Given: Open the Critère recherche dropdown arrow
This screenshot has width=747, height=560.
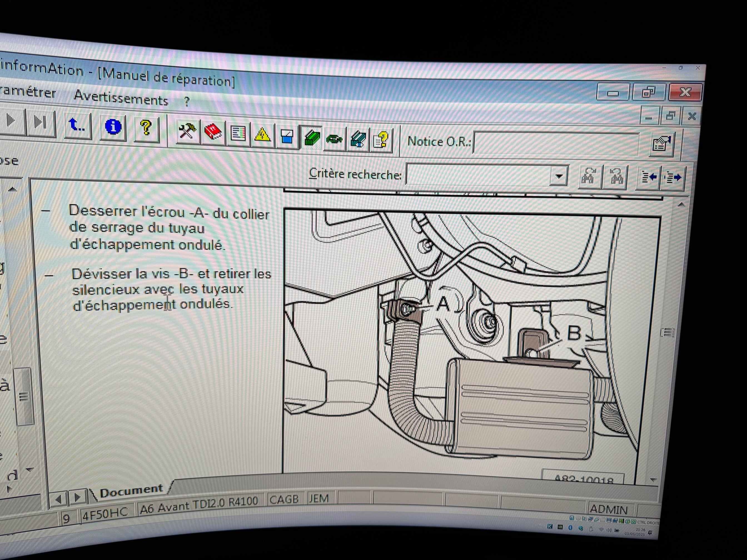Looking at the screenshot, I should point(558,176).
